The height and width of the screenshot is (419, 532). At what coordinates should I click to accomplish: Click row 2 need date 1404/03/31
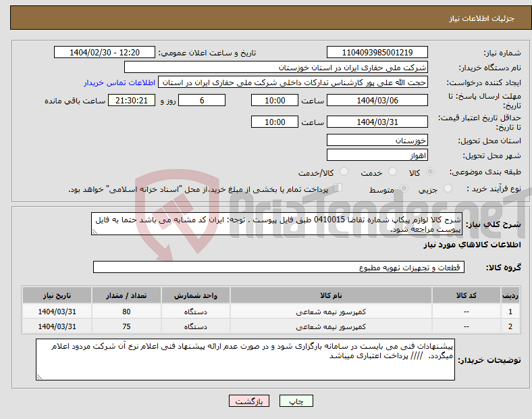pyautogui.click(x=57, y=326)
